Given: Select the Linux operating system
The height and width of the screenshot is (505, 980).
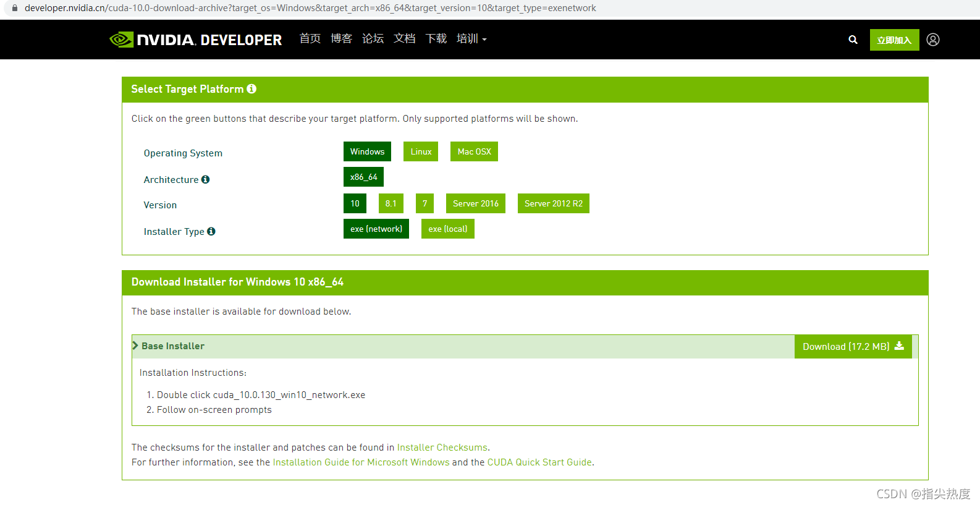Looking at the screenshot, I should [x=421, y=151].
